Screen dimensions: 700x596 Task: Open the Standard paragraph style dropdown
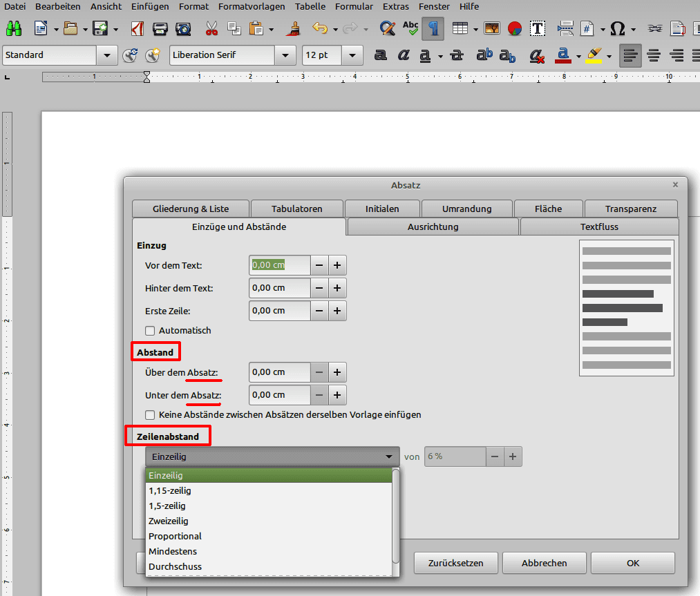(x=106, y=55)
